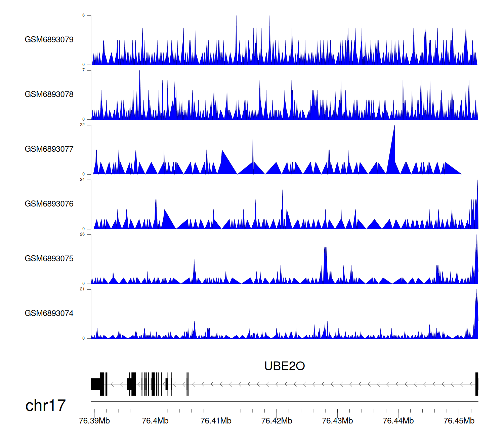This screenshot has height=444, width=504.
Task: Pick the 76.42Mb coordinate label
Action: [277, 421]
